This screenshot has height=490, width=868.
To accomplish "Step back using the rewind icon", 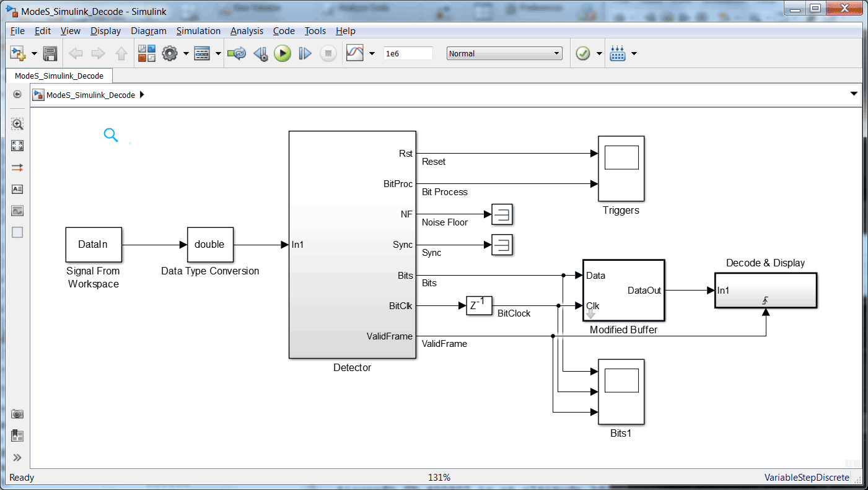I will coord(260,53).
